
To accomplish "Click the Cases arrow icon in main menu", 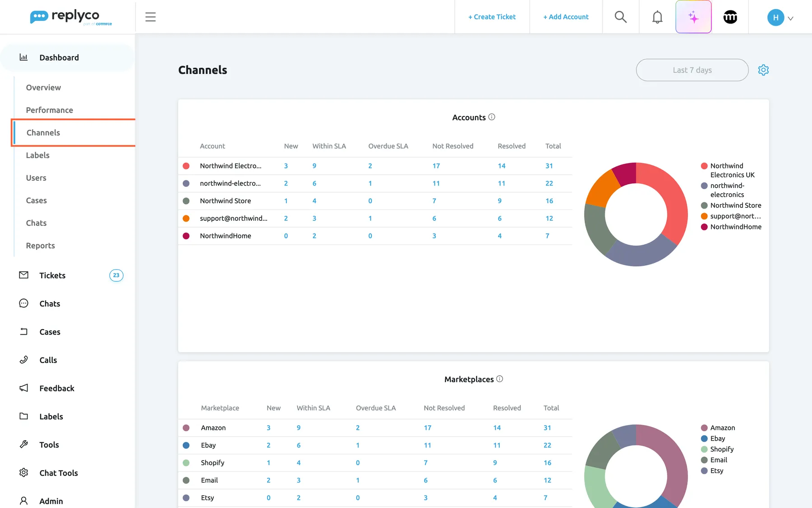I will point(24,331).
